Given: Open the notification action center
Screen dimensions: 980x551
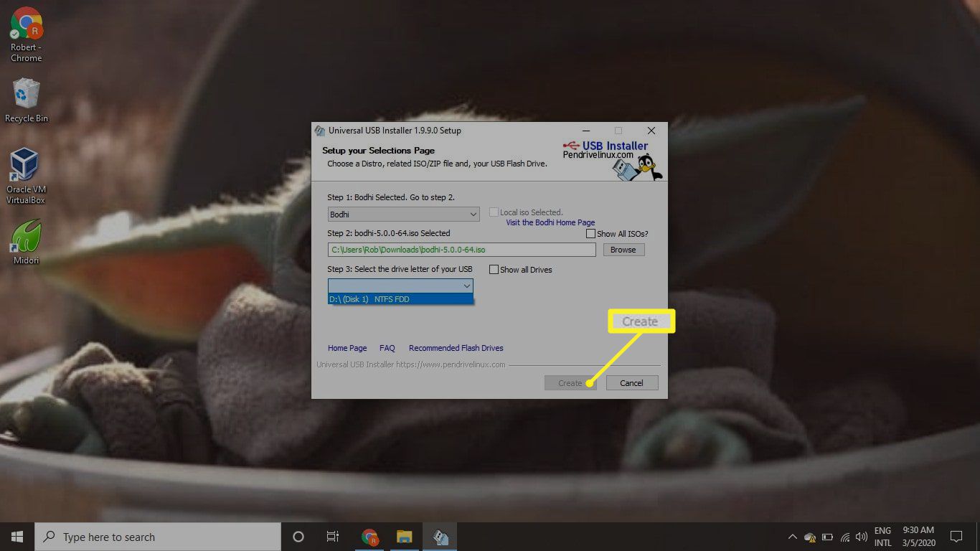Looking at the screenshot, I should (956, 537).
